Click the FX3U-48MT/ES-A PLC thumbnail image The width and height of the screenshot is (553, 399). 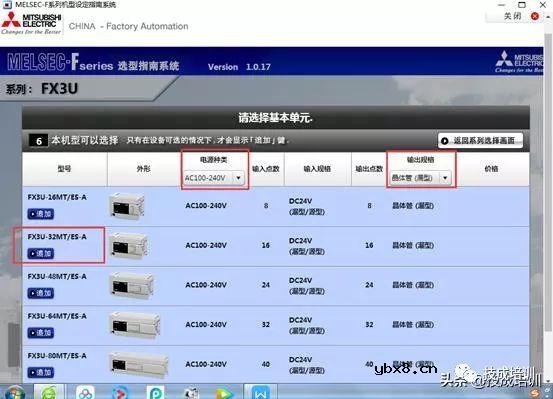point(132,285)
